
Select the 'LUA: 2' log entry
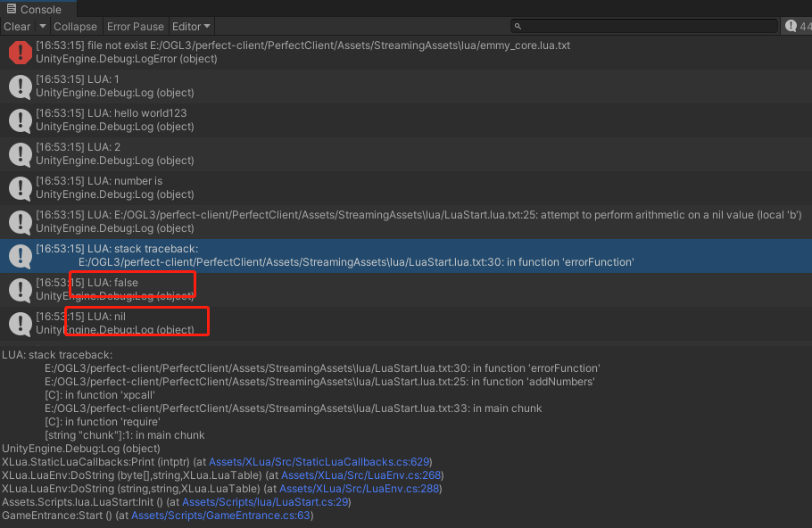pyautogui.click(x=406, y=154)
